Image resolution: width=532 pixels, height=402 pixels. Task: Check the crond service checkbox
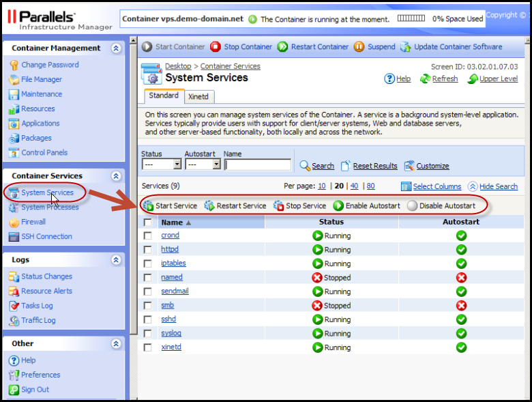147,235
